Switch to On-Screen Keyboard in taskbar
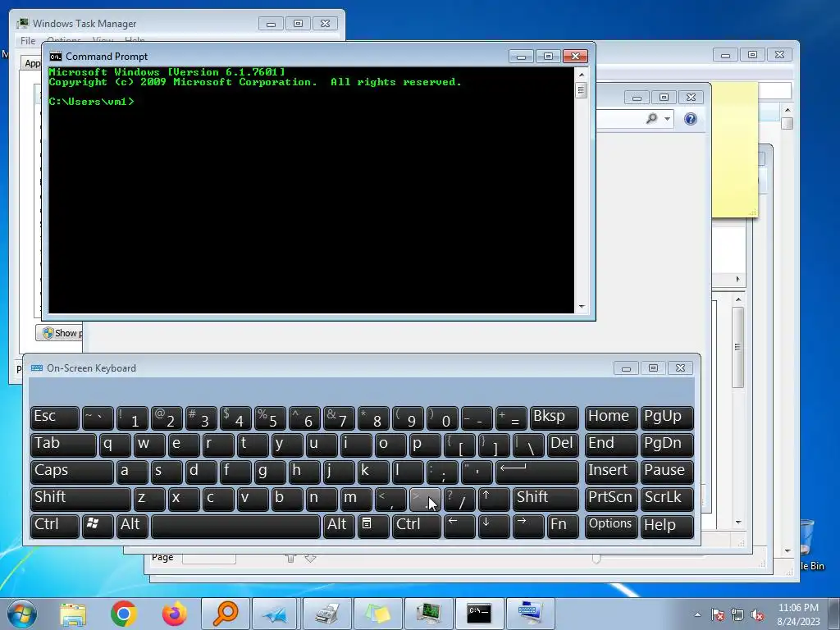 [531, 614]
